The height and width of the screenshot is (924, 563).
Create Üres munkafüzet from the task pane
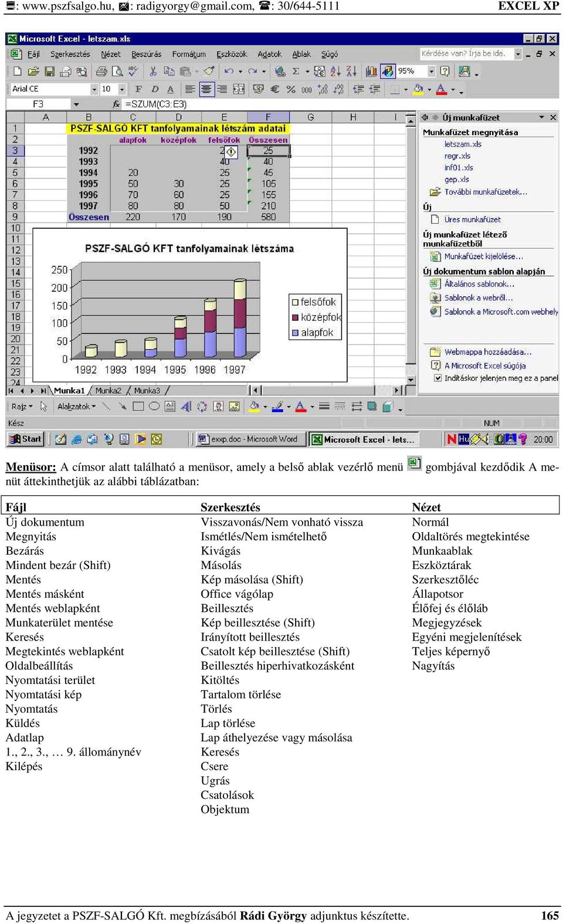pos(473,219)
